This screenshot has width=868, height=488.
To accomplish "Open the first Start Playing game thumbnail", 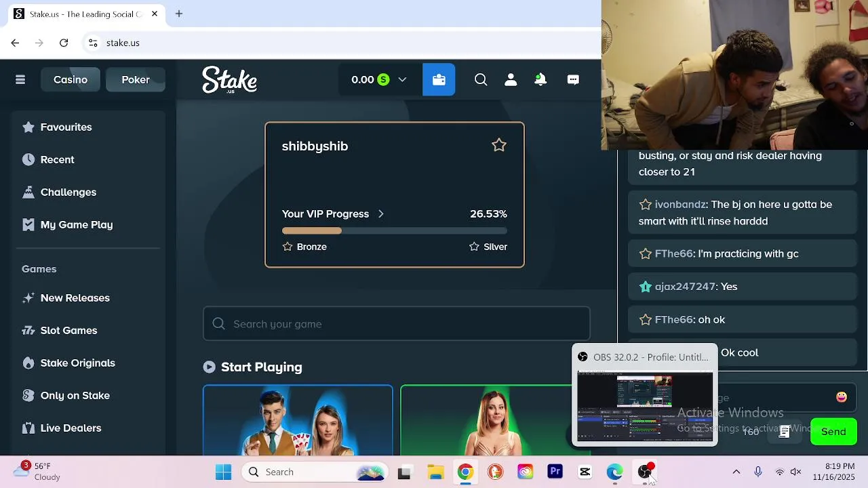I will (x=298, y=420).
